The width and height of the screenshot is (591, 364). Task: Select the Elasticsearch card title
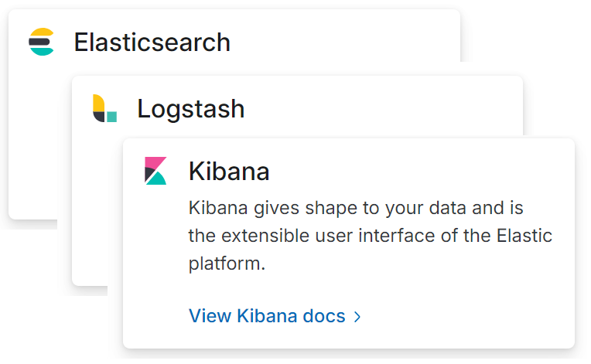pyautogui.click(x=152, y=43)
